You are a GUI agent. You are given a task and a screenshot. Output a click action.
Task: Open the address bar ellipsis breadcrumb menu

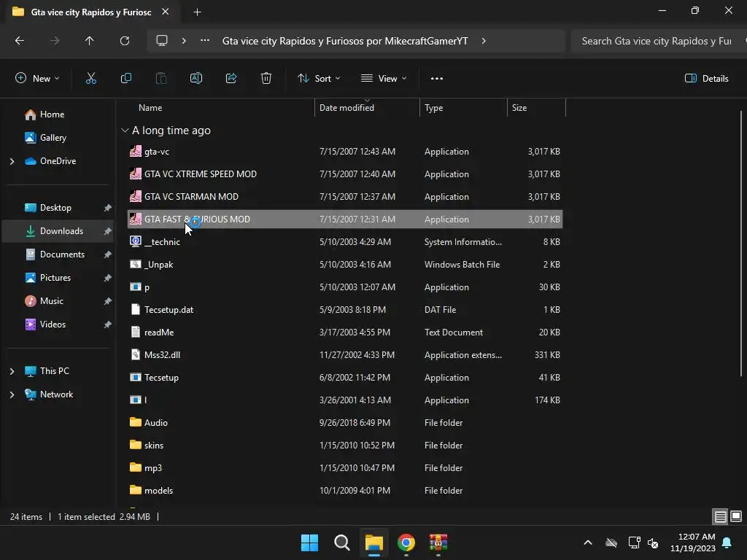click(205, 41)
